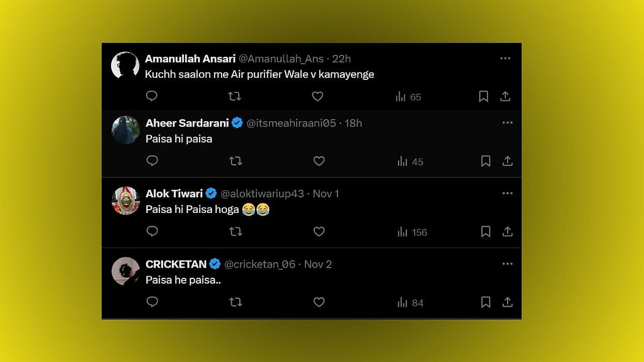Reply to CRICKETAN's tweet
Image resolution: width=644 pixels, height=362 pixels.
[152, 302]
